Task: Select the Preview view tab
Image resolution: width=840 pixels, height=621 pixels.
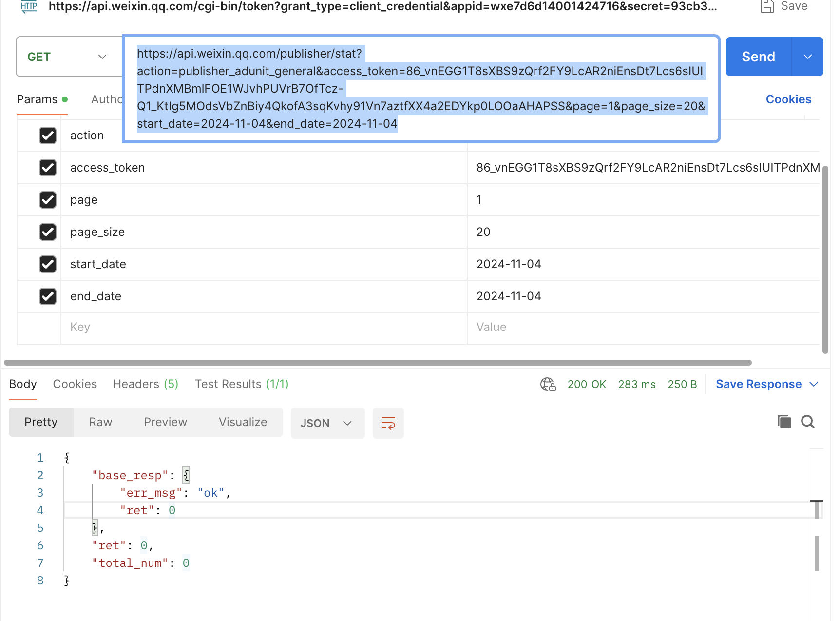Action: 166,422
